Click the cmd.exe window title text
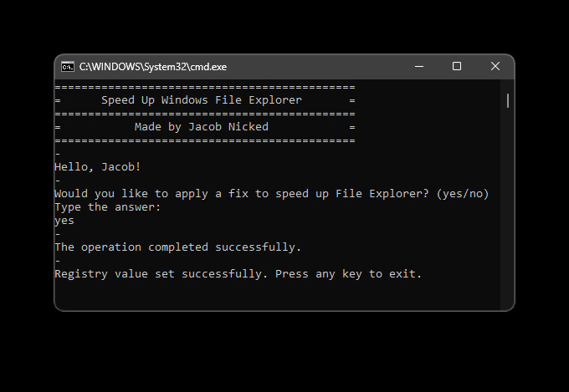Image resolution: width=569 pixels, height=392 pixels. [x=152, y=67]
